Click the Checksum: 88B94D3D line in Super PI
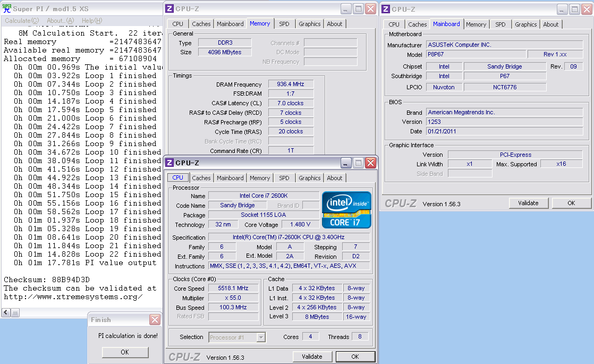The image size is (594, 364). pyautogui.click(x=47, y=280)
